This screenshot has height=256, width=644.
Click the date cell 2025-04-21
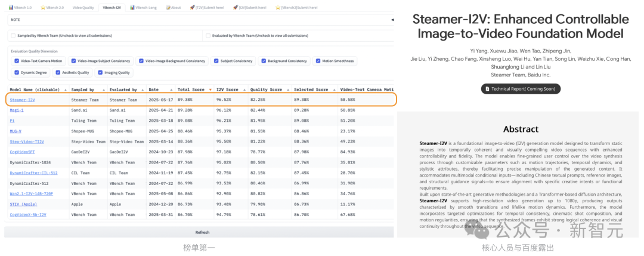coord(160,110)
